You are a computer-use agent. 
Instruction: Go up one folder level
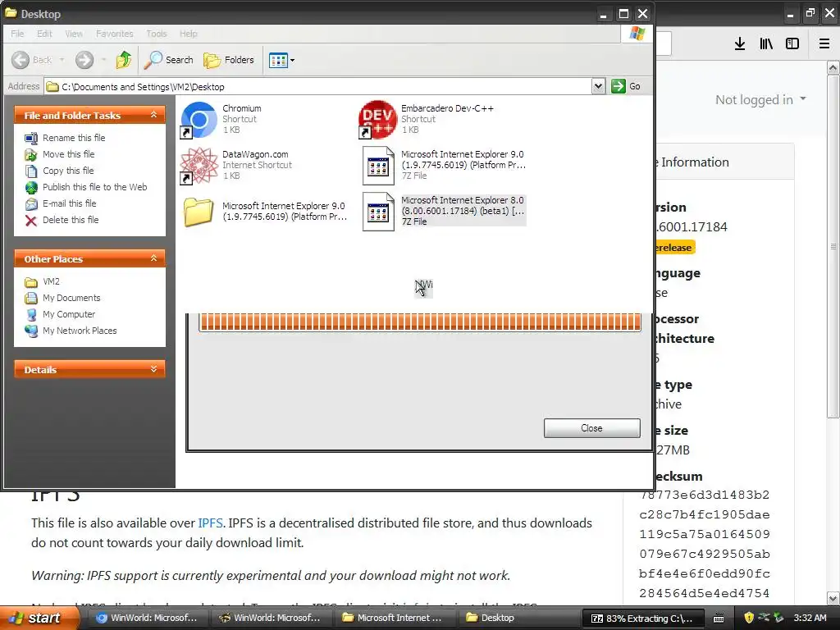click(x=124, y=60)
